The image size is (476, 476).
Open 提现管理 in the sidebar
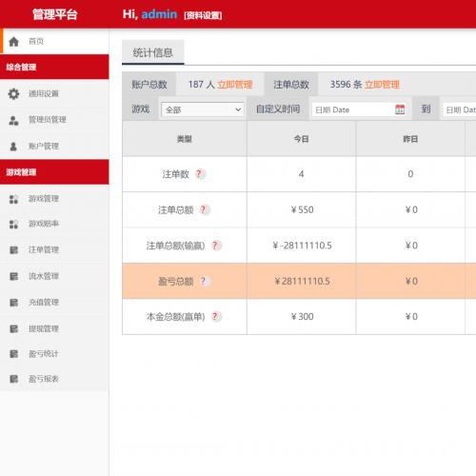click(x=54, y=328)
